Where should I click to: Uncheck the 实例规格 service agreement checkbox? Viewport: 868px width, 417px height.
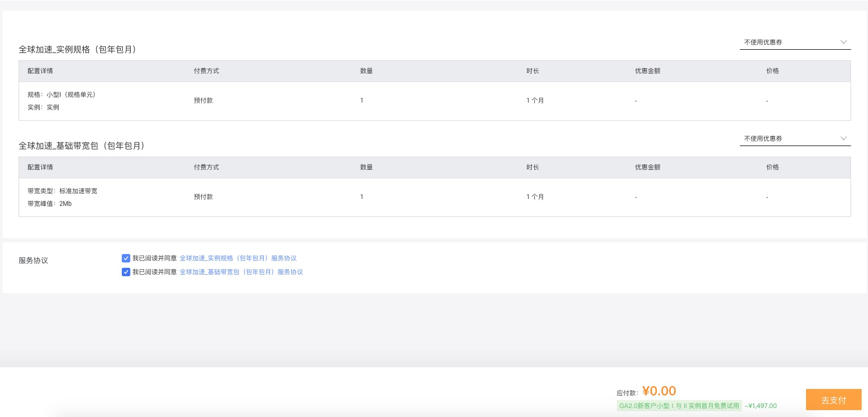[x=126, y=258]
